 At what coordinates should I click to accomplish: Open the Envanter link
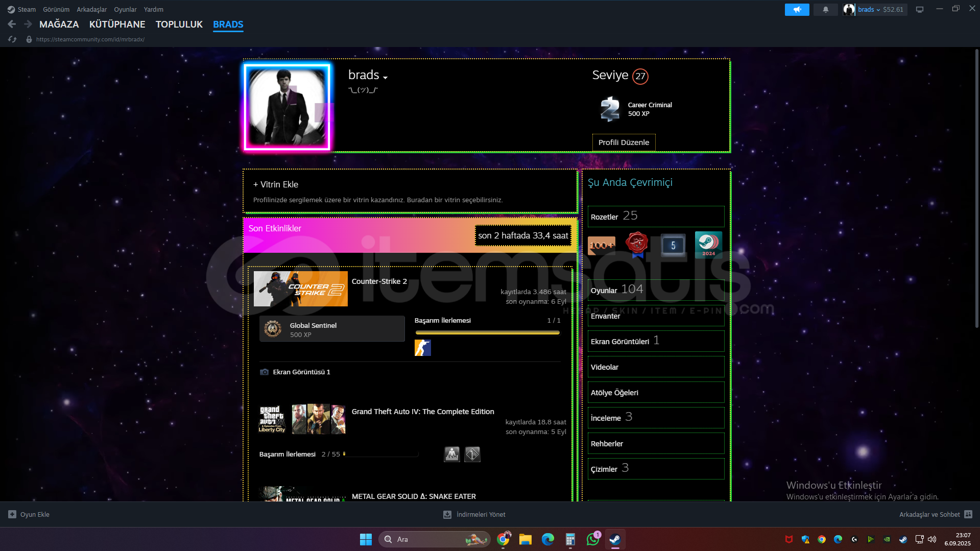656,316
